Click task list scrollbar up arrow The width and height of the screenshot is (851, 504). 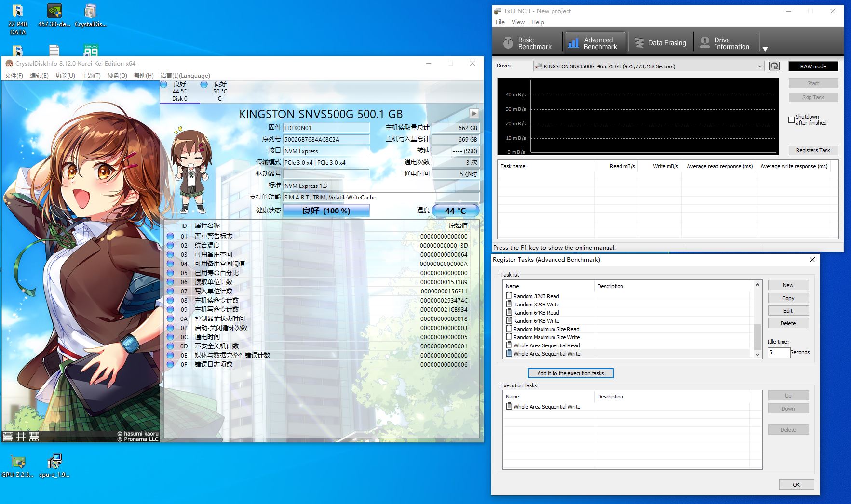pos(757,285)
